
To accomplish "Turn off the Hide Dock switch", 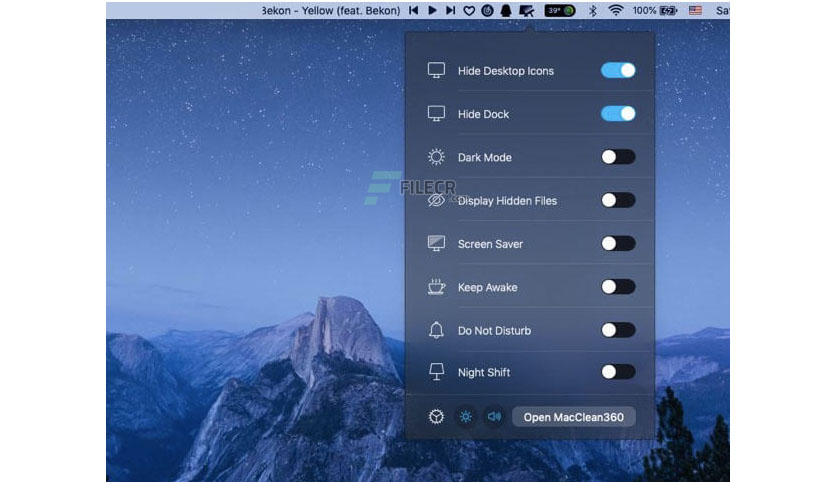I will click(x=618, y=114).
